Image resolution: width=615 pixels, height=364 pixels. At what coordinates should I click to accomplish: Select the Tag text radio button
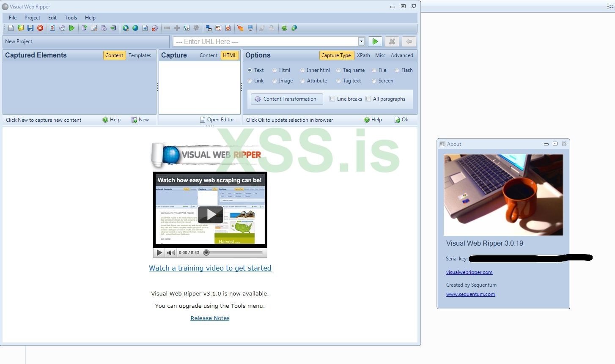tap(338, 81)
